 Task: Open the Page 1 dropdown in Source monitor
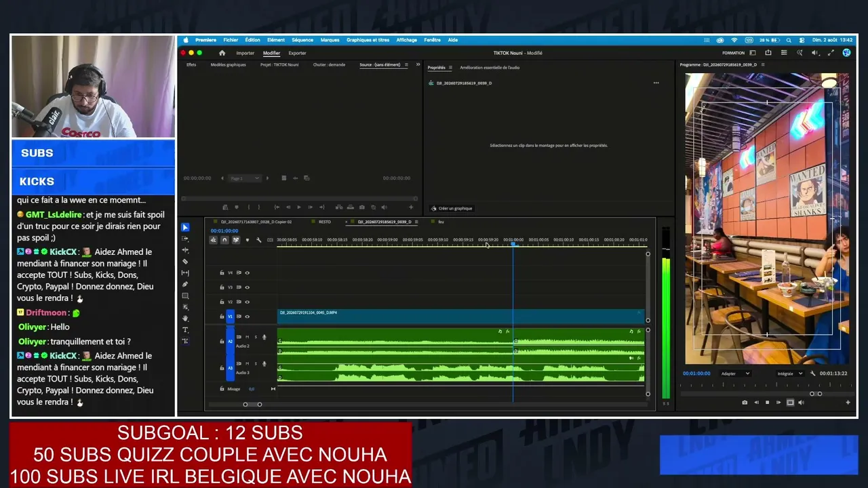pos(245,178)
